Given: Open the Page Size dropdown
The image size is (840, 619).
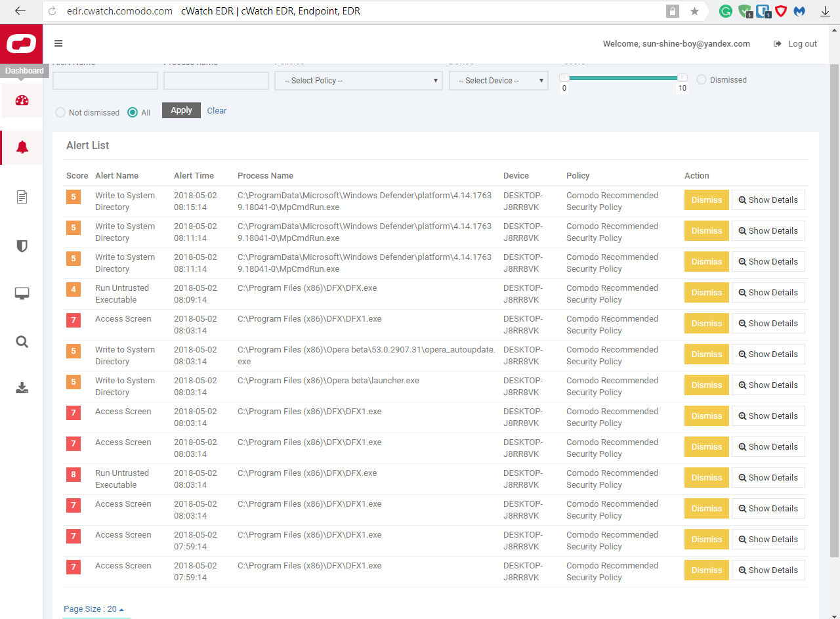Looking at the screenshot, I should point(94,609).
